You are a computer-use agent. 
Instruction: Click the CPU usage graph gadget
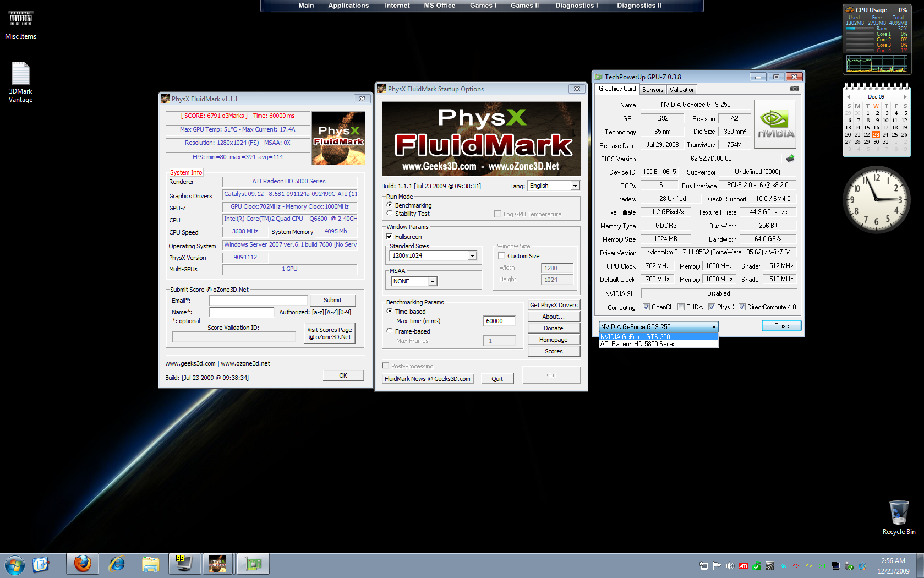[876, 64]
